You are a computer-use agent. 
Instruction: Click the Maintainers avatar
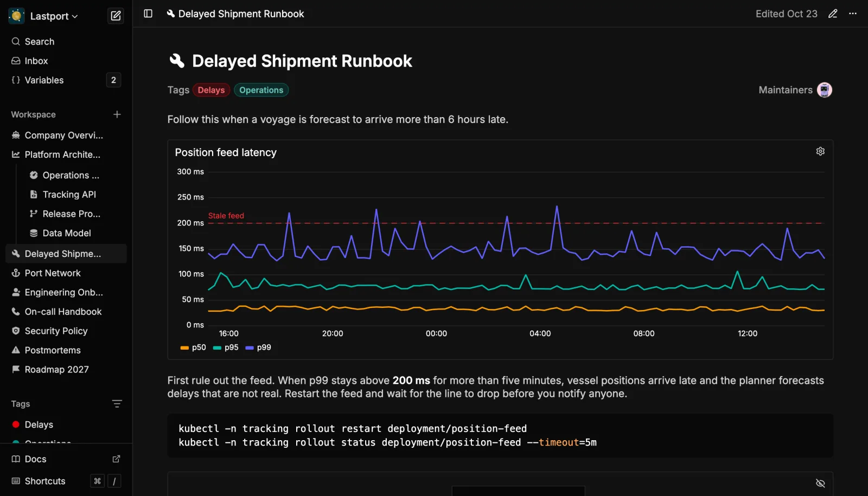(825, 90)
